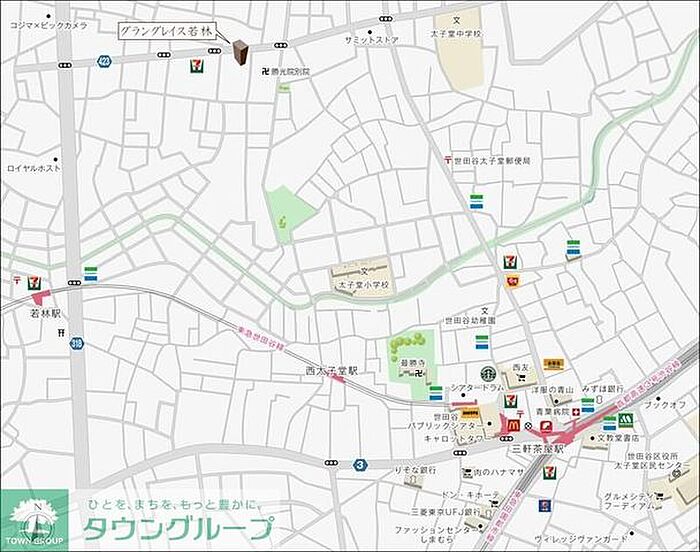
Task: Click the 7-Eleven icon near グラングレイス若林
Action: click(197, 66)
